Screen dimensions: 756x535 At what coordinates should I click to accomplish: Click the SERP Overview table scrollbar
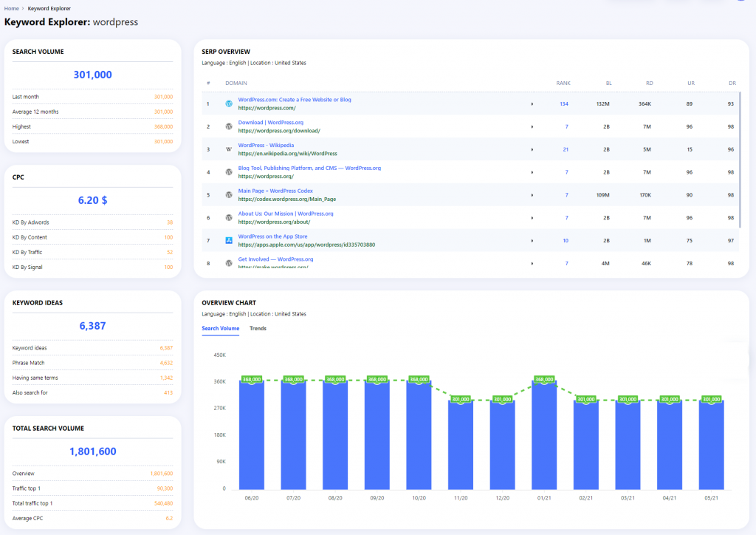pos(740,160)
